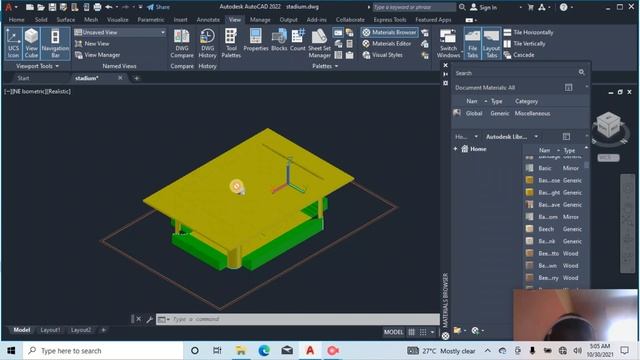The image size is (640, 360).
Task: Add a new drawing tab with plus
Action: click(x=136, y=78)
